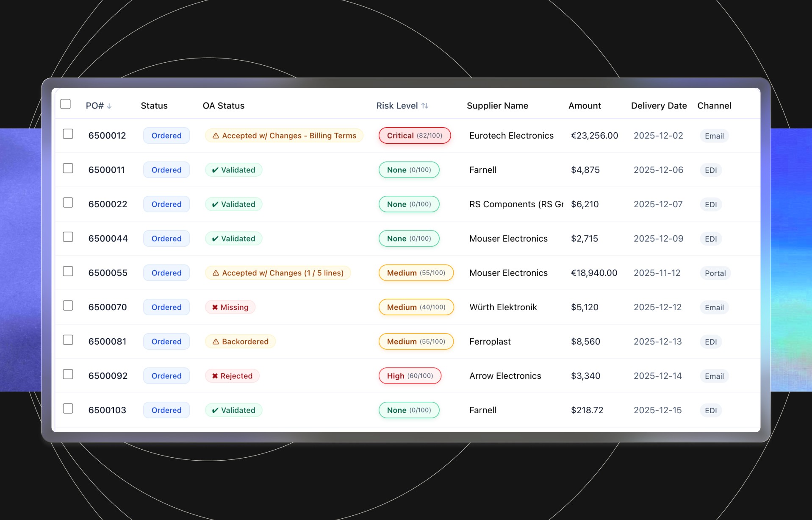Click the Channel column header

tap(714, 106)
